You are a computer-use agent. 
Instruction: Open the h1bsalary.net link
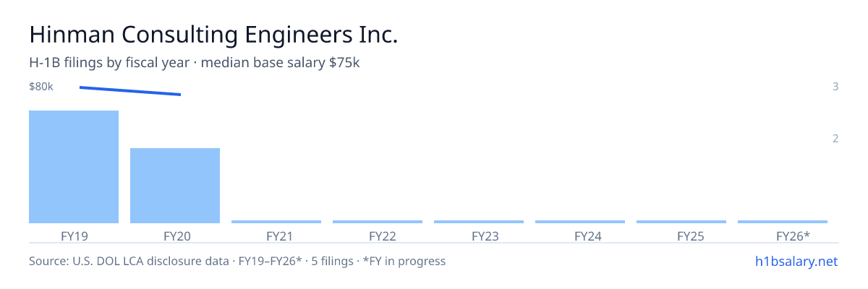pos(796,261)
